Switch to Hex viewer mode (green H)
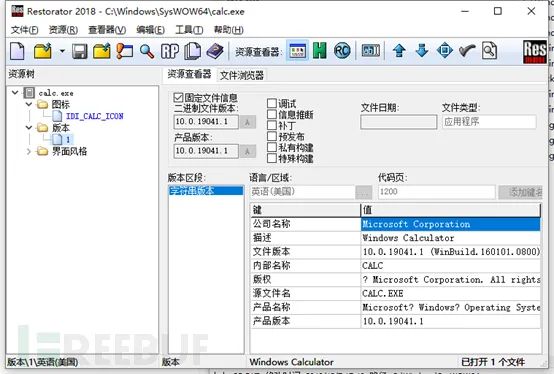 click(320, 51)
